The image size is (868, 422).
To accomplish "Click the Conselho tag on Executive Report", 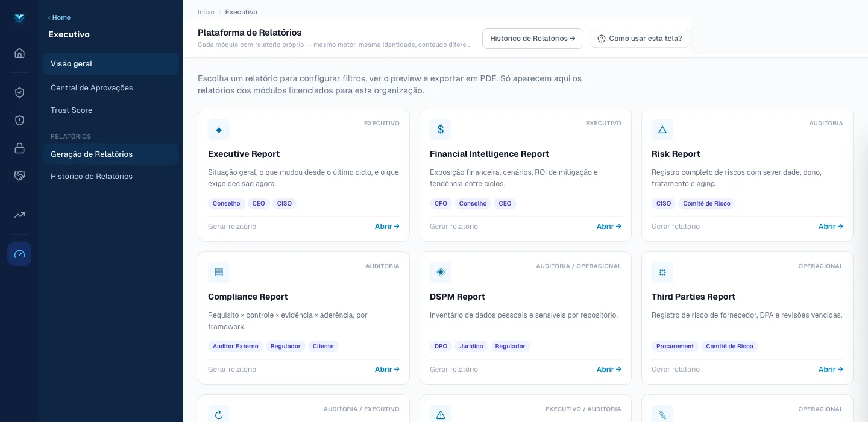I will tap(227, 204).
